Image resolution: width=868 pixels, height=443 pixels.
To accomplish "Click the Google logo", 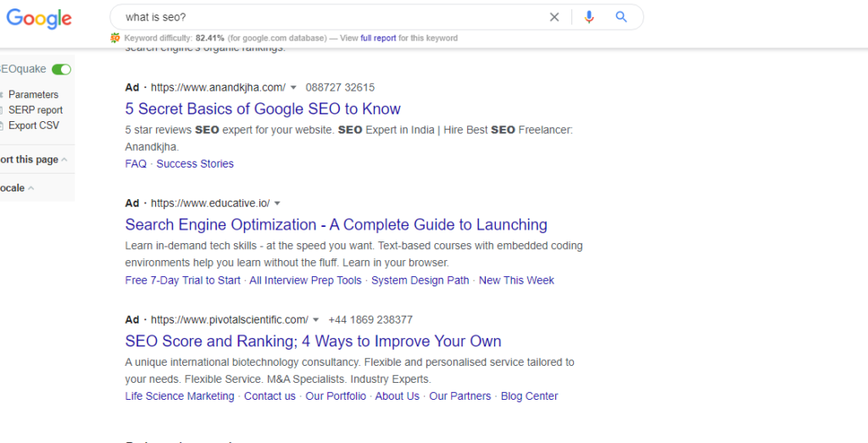I will [x=39, y=19].
